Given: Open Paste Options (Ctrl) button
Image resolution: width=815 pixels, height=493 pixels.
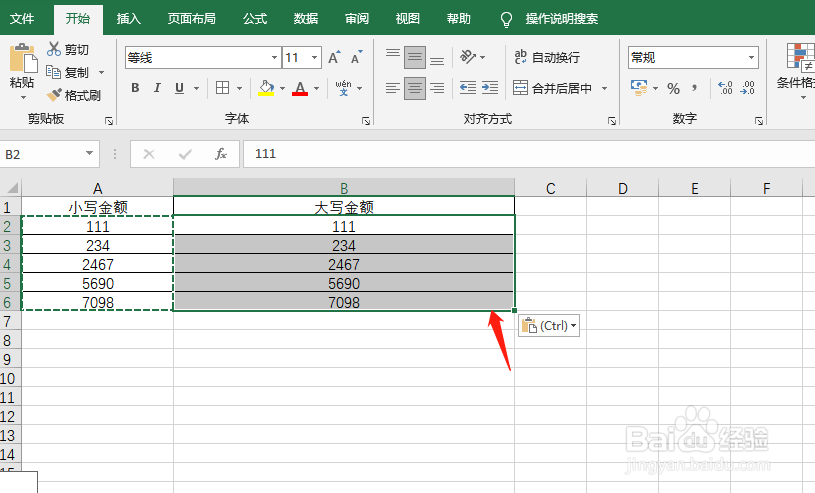Looking at the screenshot, I should tap(549, 326).
